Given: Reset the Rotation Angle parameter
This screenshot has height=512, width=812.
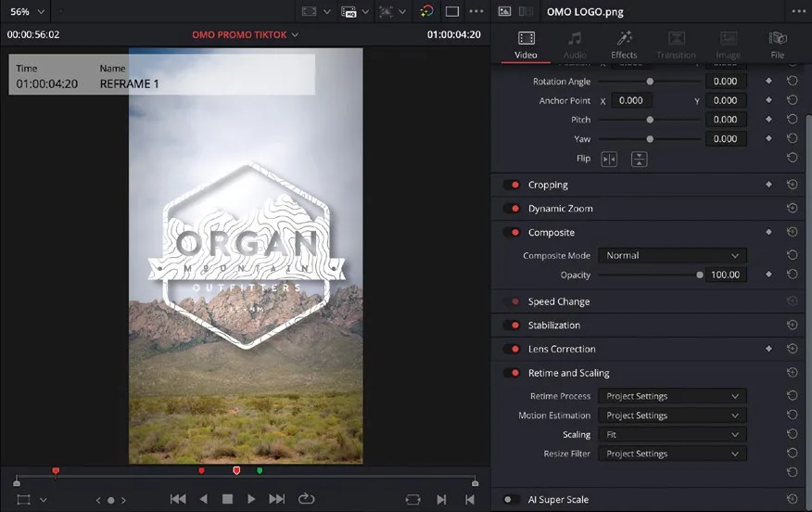Looking at the screenshot, I should [792, 81].
